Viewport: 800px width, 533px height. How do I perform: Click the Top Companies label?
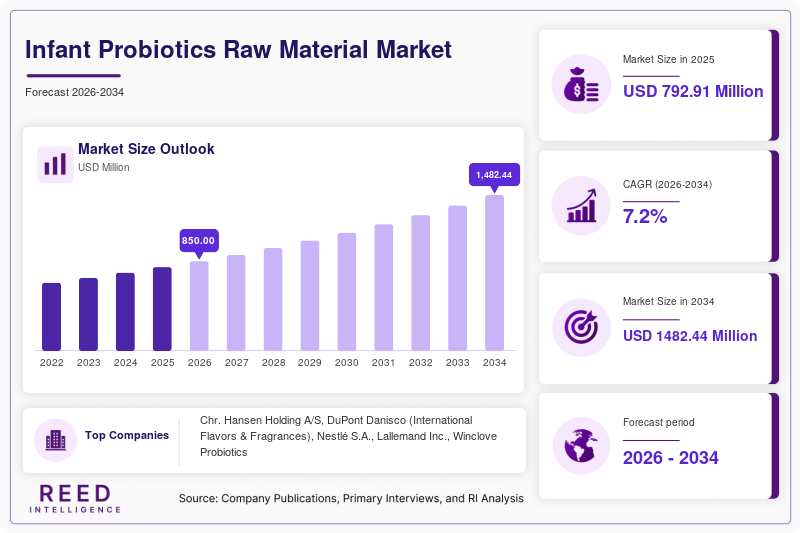point(127,435)
